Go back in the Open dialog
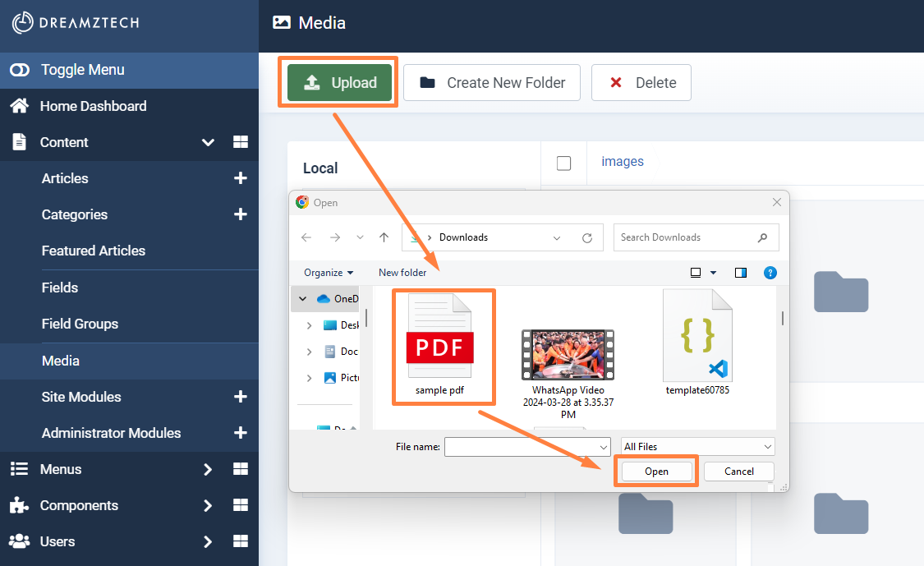The image size is (924, 566). 306,237
